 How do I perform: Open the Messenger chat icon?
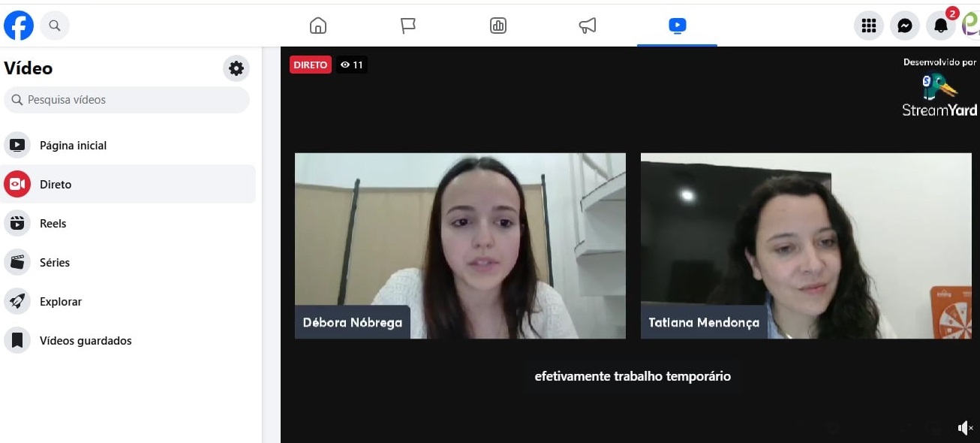point(905,26)
